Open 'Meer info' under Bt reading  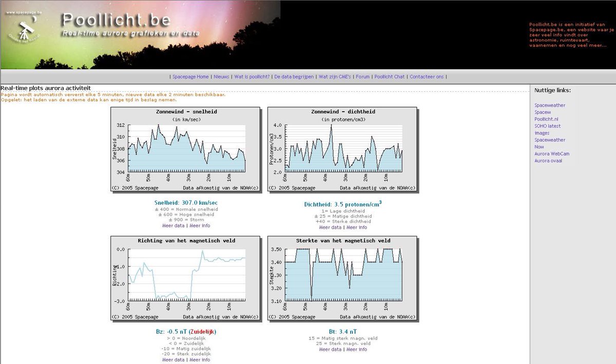coord(357,350)
